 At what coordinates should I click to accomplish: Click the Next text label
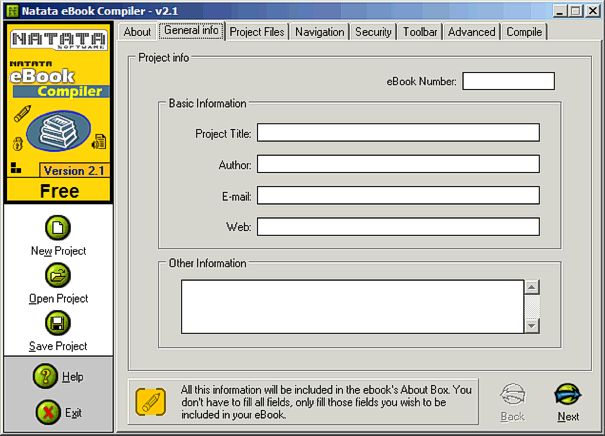coord(568,417)
